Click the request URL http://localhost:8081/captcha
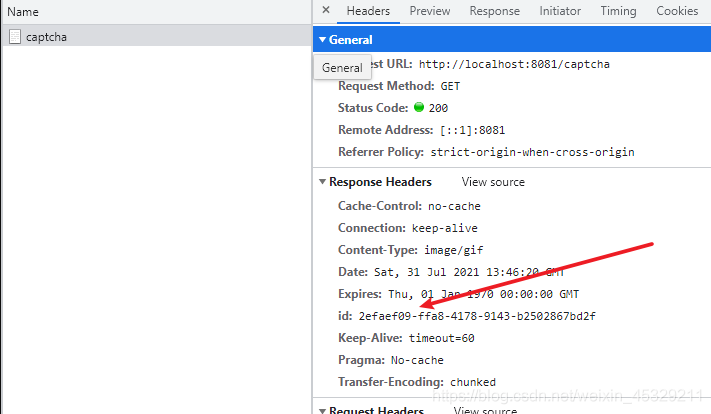This screenshot has height=414, width=711. click(514, 64)
